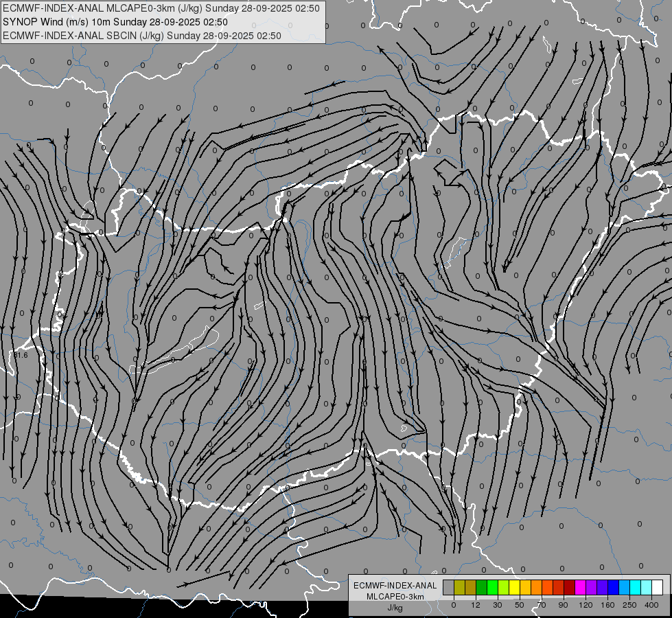Click the J/kg unit label in the legend
The height and width of the screenshot is (618, 672).
pyautogui.click(x=395, y=608)
